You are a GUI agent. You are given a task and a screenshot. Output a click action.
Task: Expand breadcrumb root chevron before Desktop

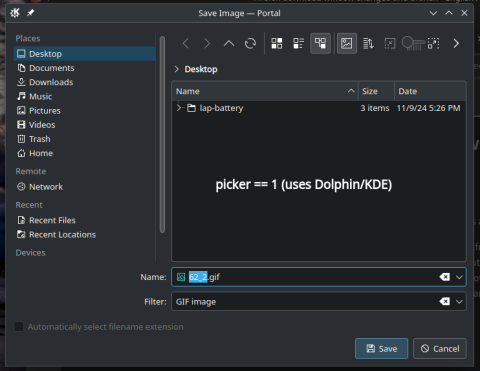[177, 69]
